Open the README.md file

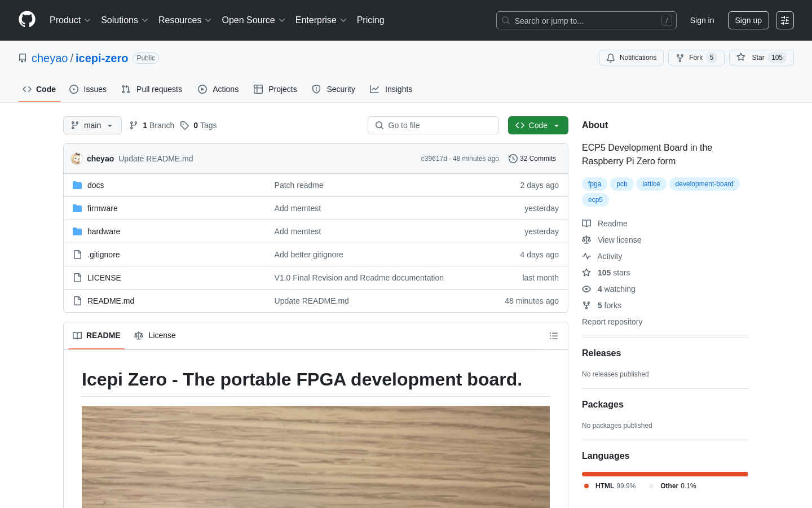111,301
